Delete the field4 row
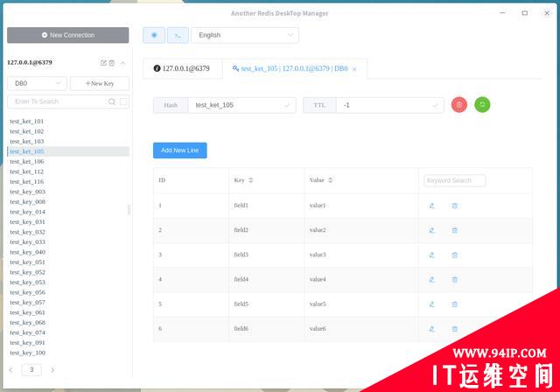Viewport: 560px width, 392px height. point(455,279)
